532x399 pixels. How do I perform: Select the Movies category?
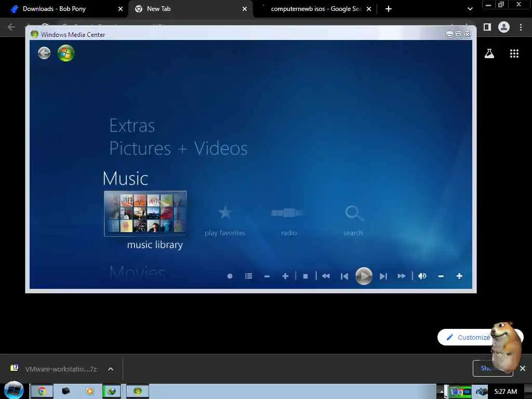click(137, 272)
